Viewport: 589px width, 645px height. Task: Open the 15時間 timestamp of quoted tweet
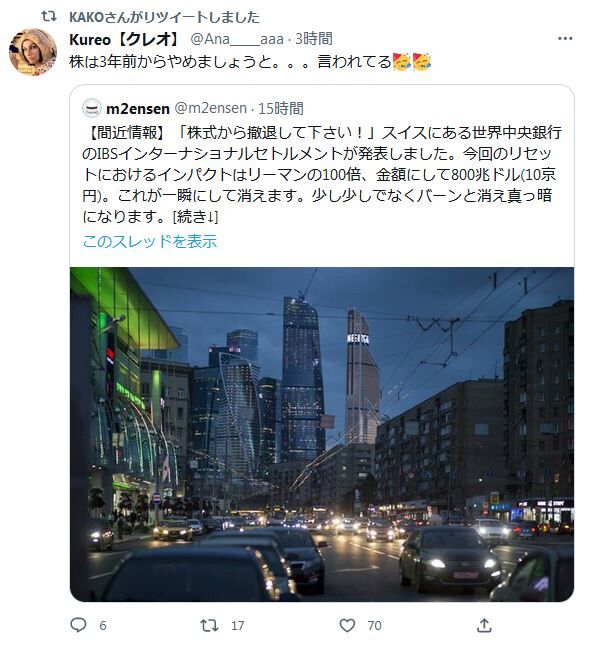(x=281, y=109)
